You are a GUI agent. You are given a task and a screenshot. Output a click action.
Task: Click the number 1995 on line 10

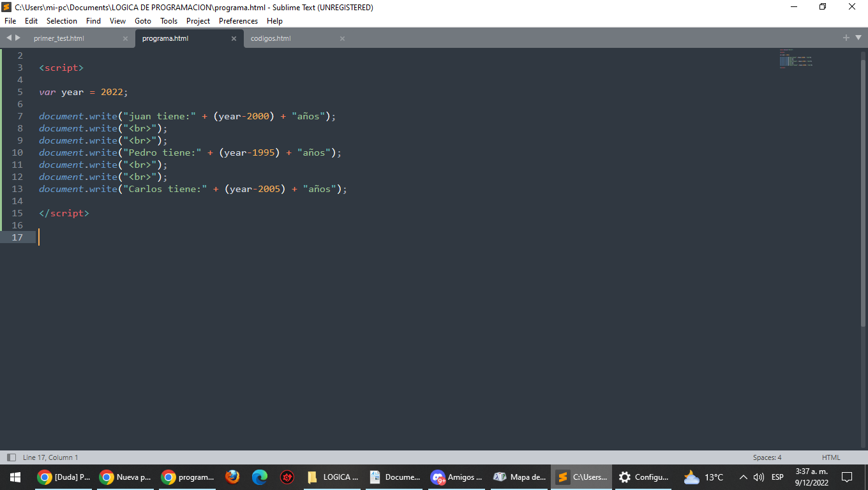264,152
